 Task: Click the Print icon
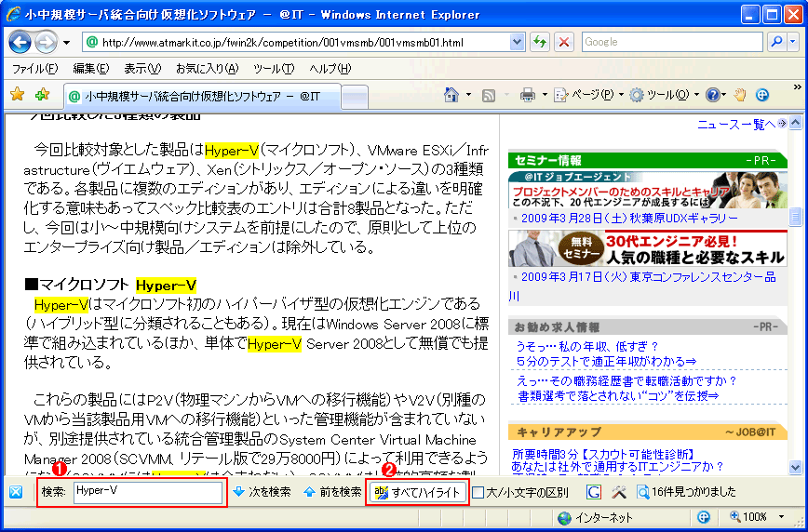pos(528,95)
